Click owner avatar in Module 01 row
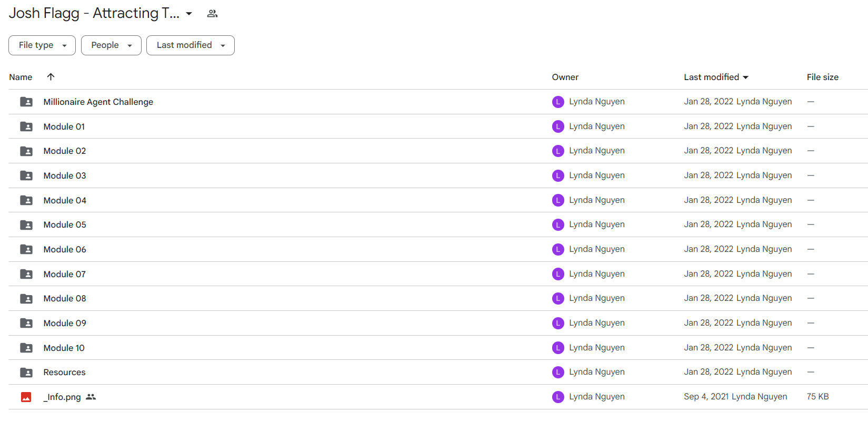This screenshot has width=868, height=440. click(x=558, y=126)
